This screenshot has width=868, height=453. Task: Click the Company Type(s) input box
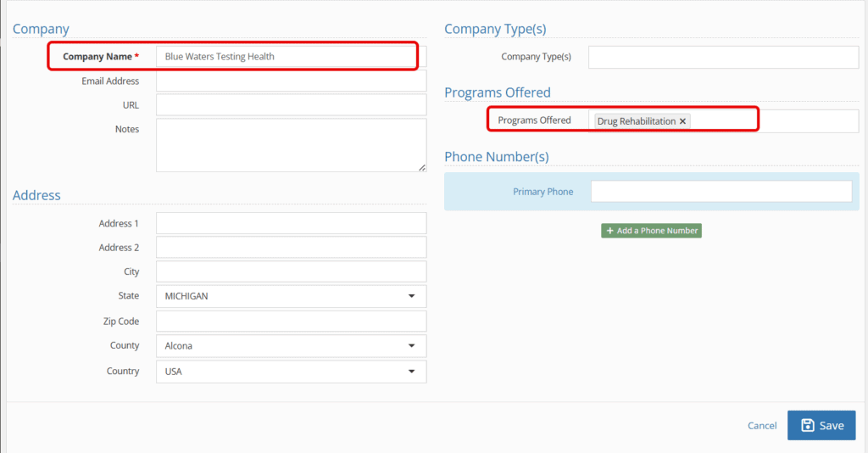(724, 57)
